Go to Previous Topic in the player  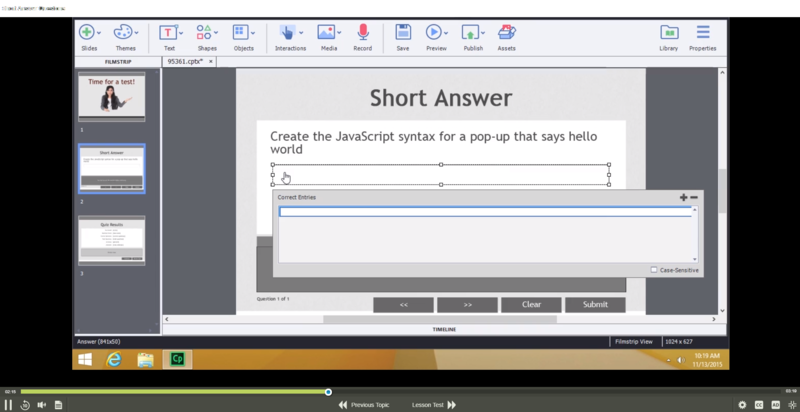364,405
